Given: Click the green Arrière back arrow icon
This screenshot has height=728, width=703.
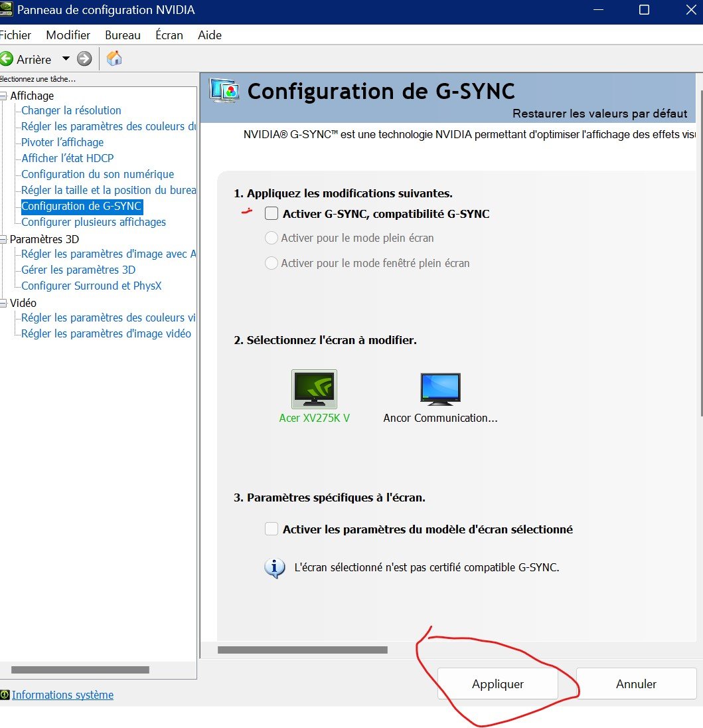Looking at the screenshot, I should coord(6,59).
